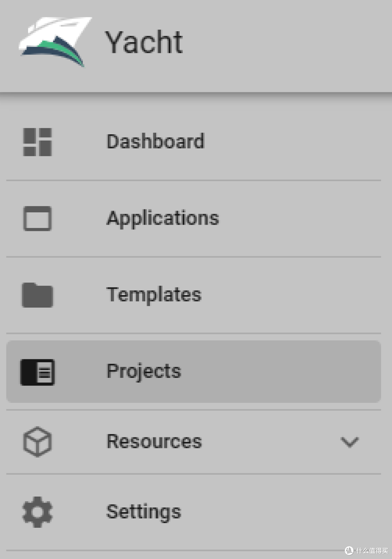The height and width of the screenshot is (559, 392).
Task: Click empty right end of Templates row
Action: pyautogui.click(x=327, y=295)
